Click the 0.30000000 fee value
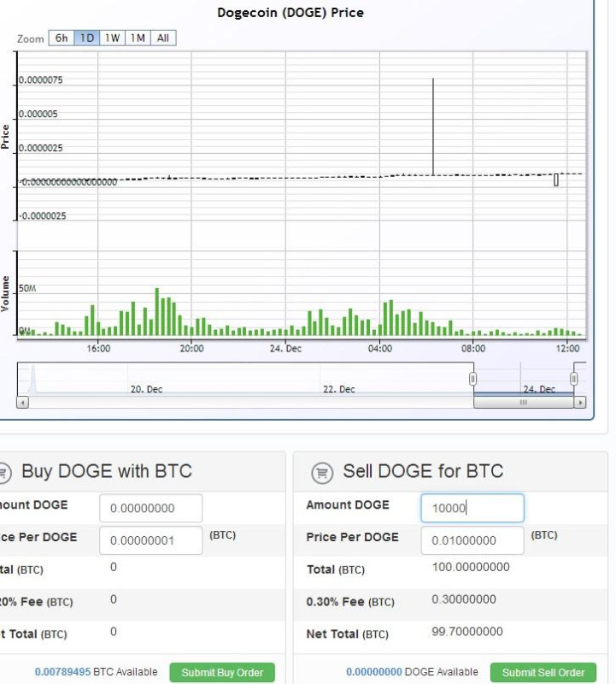The height and width of the screenshot is (684, 616). [463, 599]
